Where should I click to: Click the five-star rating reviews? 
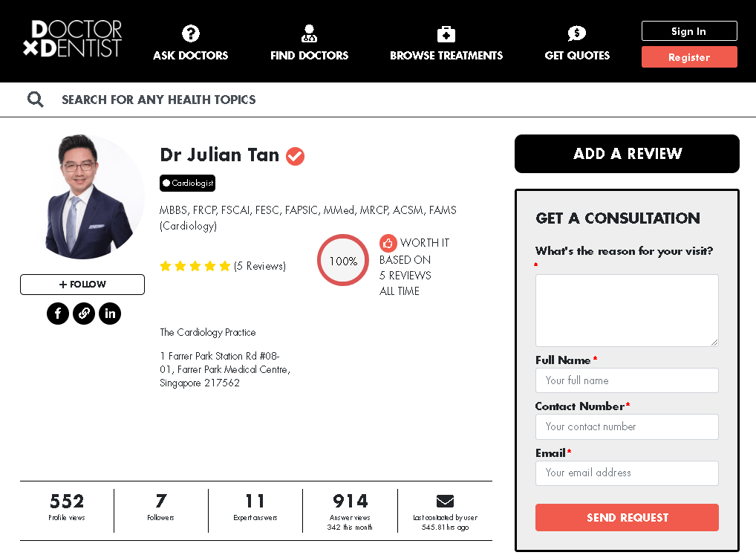coord(195,266)
